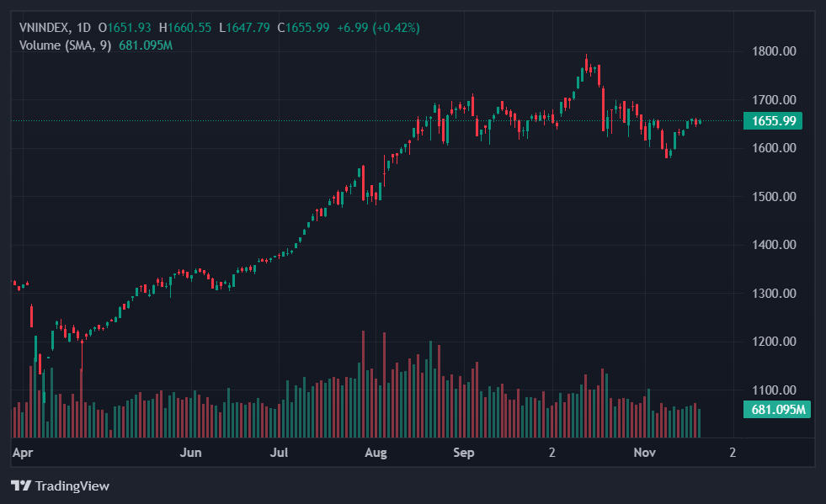Select the Jun label on time axis
Viewport: 826px width, 504px height.
coord(191,453)
